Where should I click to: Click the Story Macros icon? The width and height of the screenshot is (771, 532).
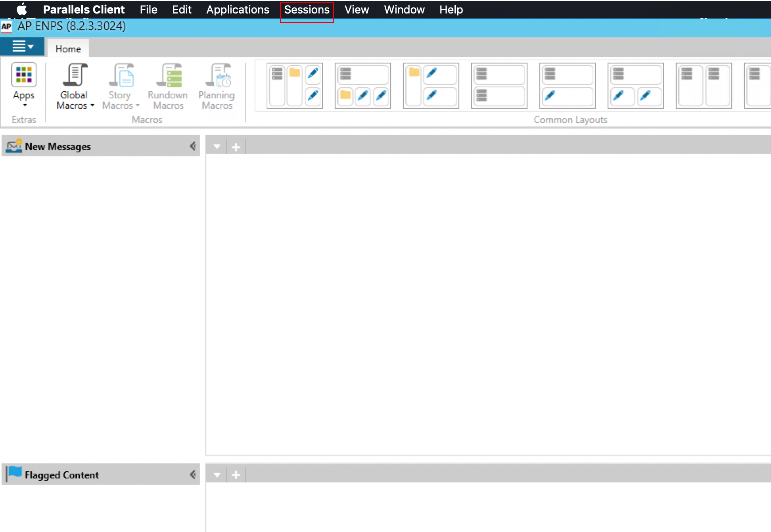(122, 75)
